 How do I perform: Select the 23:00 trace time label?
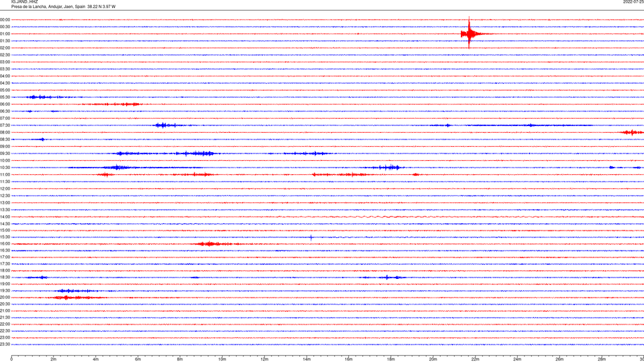click(5, 338)
